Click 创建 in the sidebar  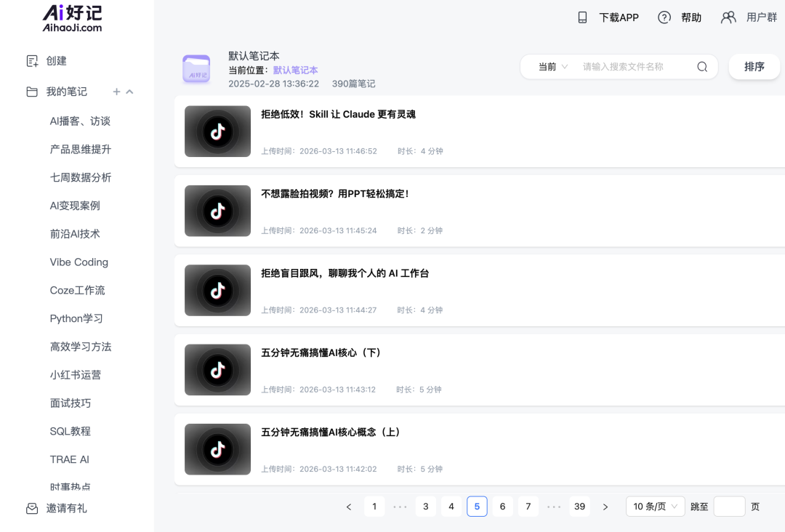pyautogui.click(x=57, y=61)
